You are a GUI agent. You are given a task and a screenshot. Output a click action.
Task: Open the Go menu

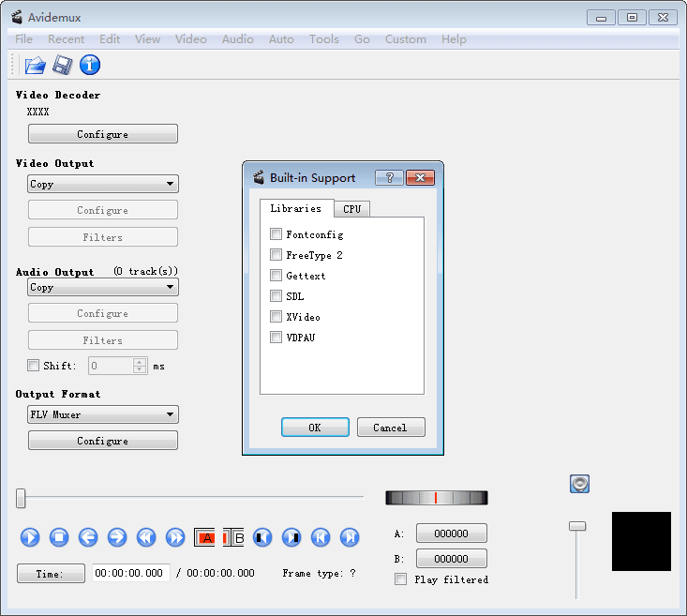[x=362, y=39]
